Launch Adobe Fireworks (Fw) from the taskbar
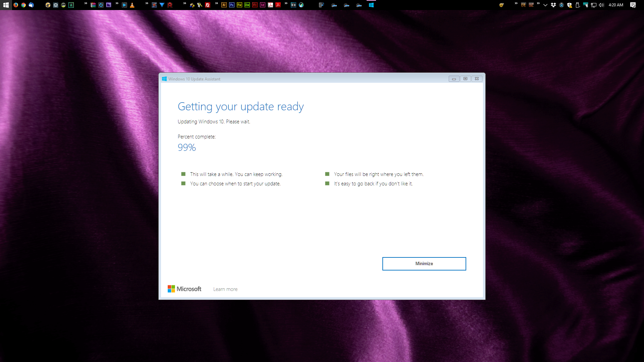This screenshot has width=644, height=362. tap(239, 5)
